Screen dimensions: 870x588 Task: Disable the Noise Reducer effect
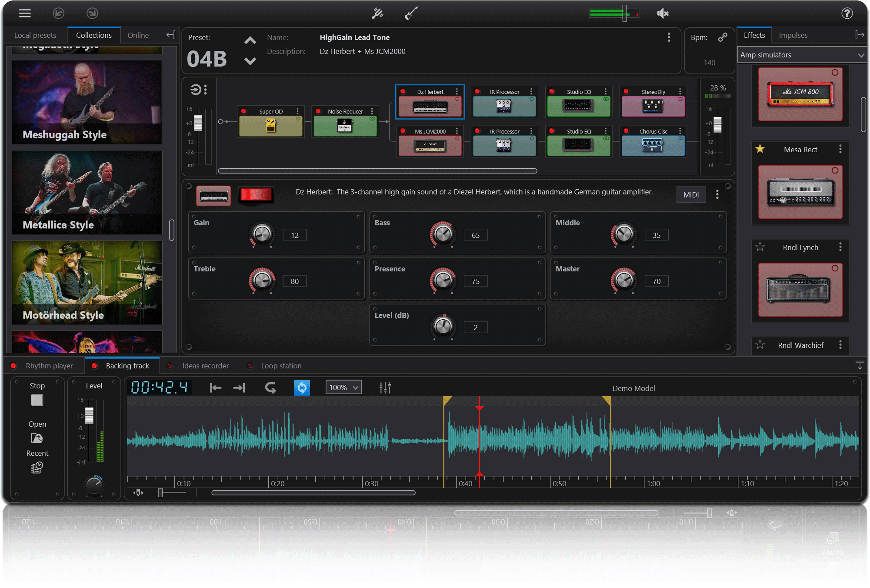tap(318, 111)
